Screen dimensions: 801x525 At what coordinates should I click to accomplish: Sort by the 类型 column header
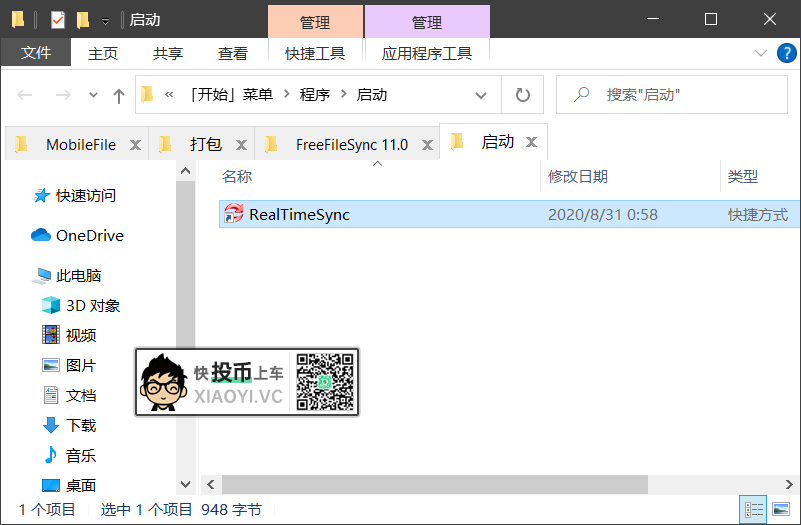(x=743, y=177)
